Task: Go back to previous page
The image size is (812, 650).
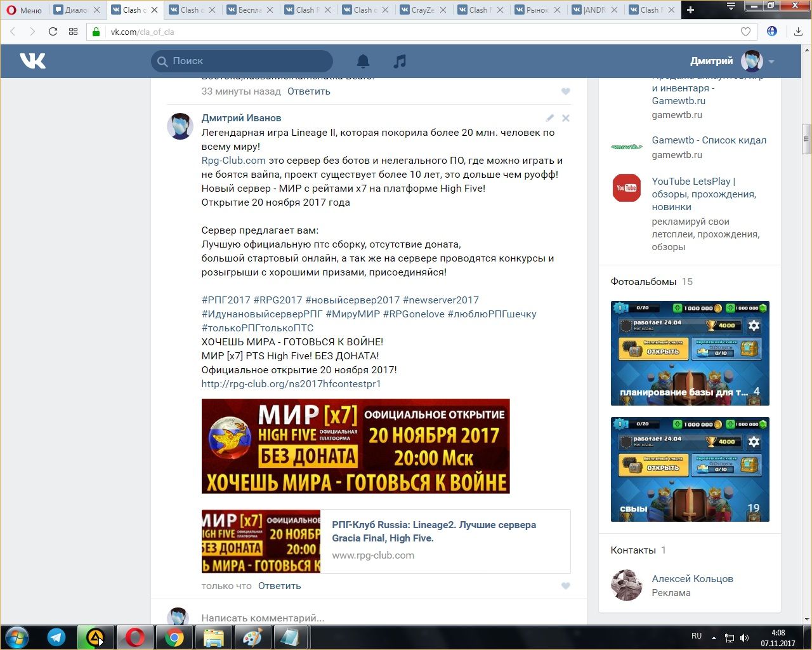Action: point(13,32)
